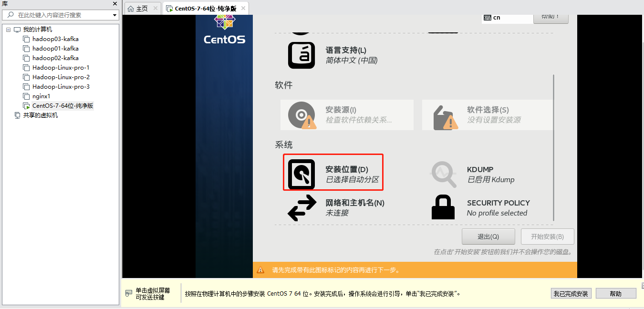644x309 pixels.
Task: Click the 安装位置(D) label
Action: point(347,169)
